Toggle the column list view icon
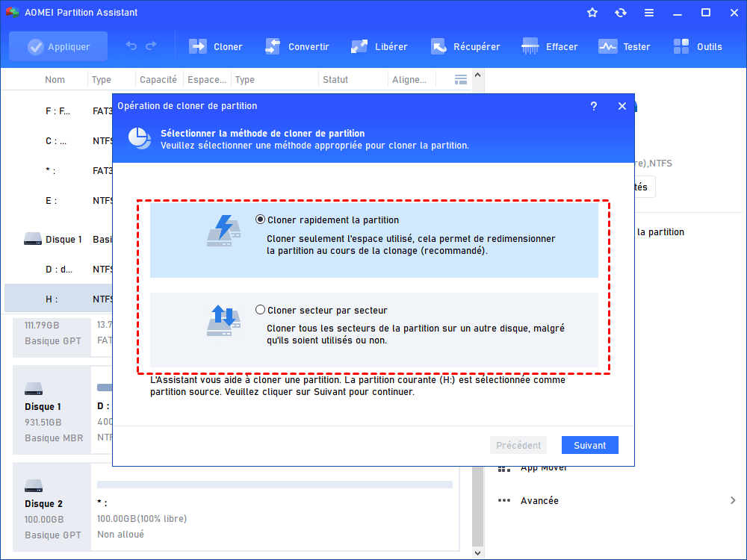Screen dimensions: 747x560 coord(461,80)
